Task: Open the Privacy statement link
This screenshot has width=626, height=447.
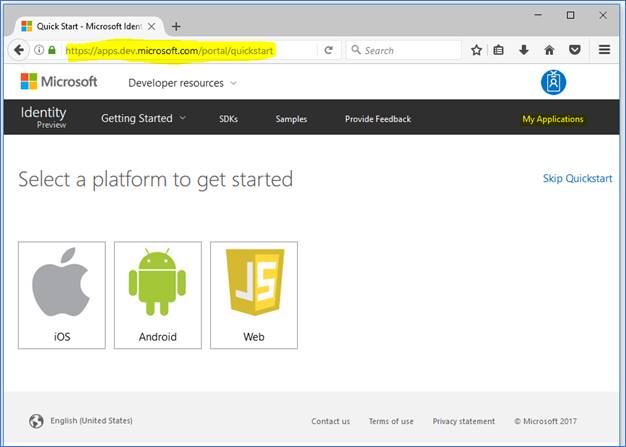Action: tap(464, 421)
